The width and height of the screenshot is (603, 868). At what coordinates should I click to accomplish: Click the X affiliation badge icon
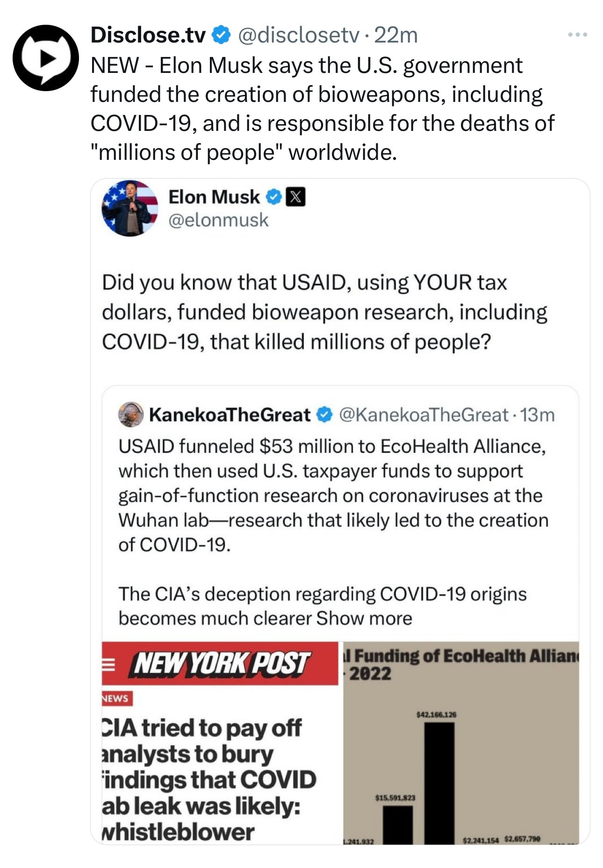(x=295, y=197)
